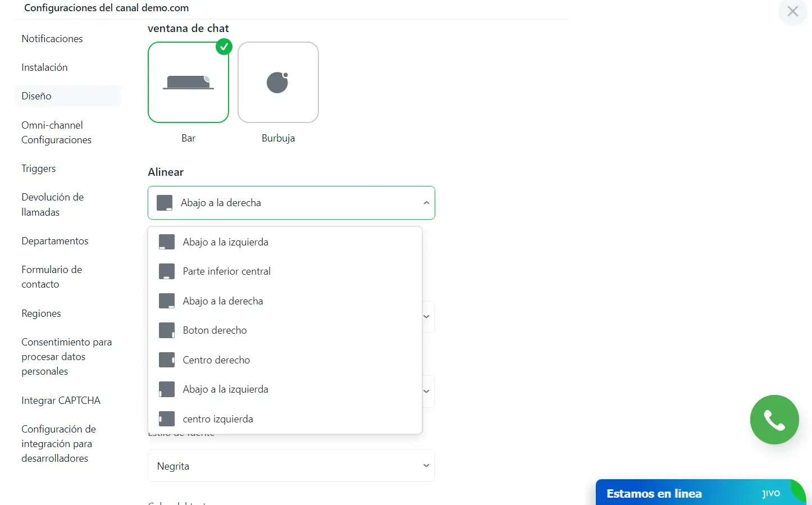Open the Departamentos settings page

coord(55,241)
